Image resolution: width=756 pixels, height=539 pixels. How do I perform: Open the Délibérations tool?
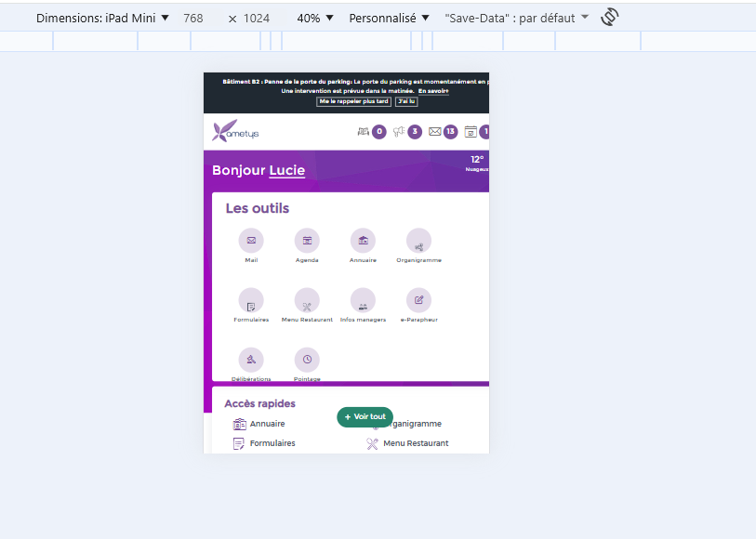click(251, 360)
